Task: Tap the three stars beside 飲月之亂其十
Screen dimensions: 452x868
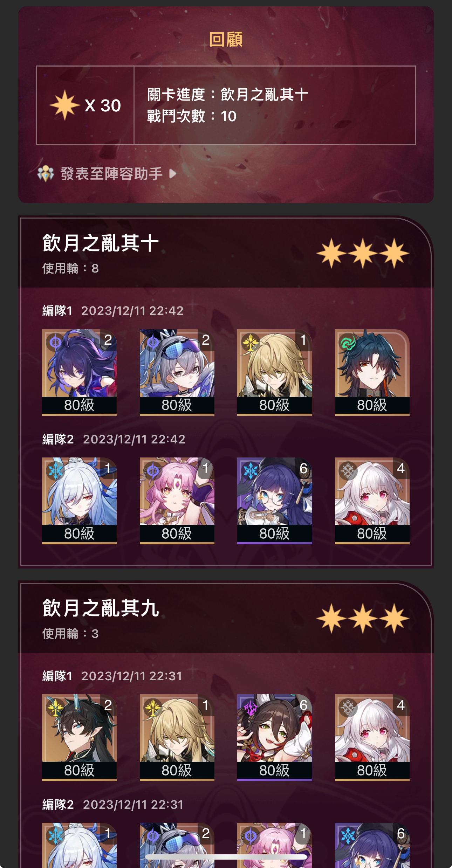Action: point(363,253)
